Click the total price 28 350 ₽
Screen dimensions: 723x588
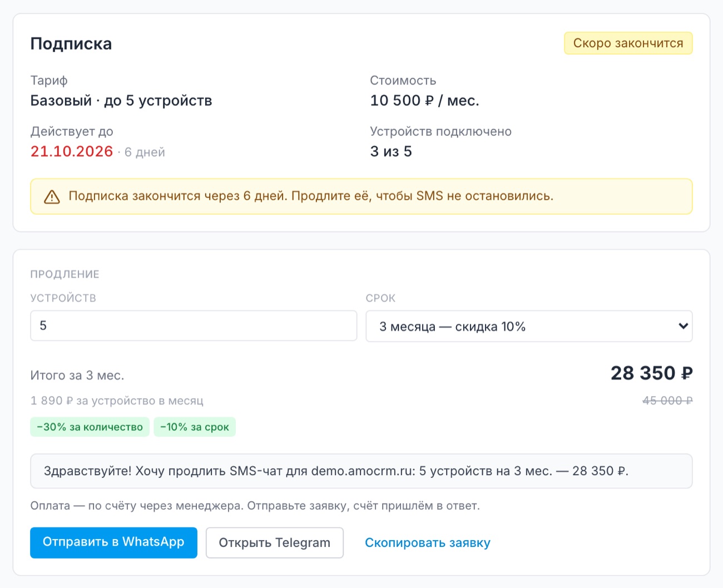pyautogui.click(x=652, y=373)
